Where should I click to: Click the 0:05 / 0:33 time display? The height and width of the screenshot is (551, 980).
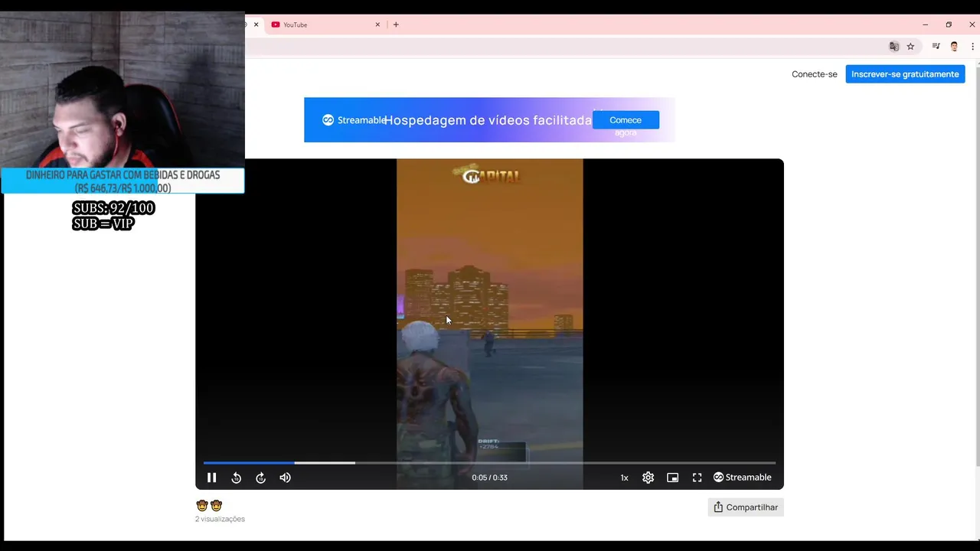pos(489,478)
